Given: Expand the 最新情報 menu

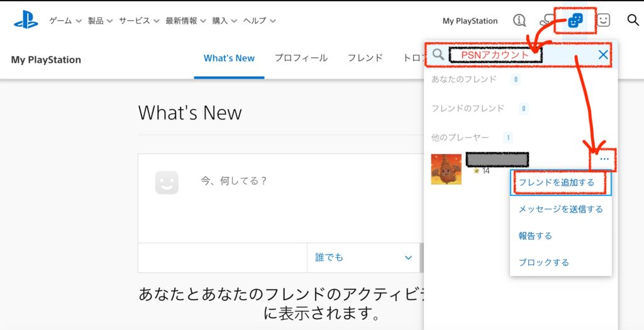Looking at the screenshot, I should 186,21.
